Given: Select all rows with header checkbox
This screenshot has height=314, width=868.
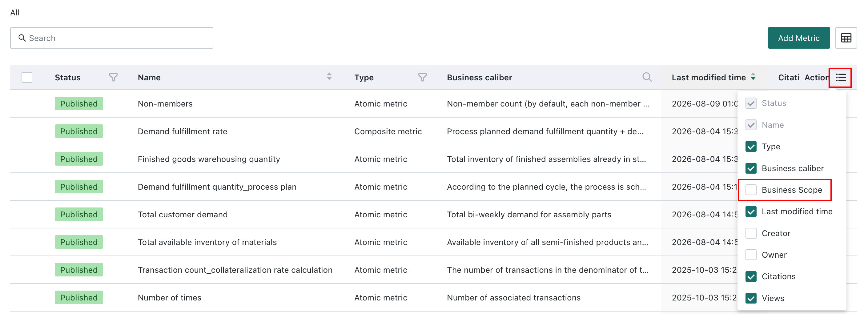Looking at the screenshot, I should [x=26, y=78].
